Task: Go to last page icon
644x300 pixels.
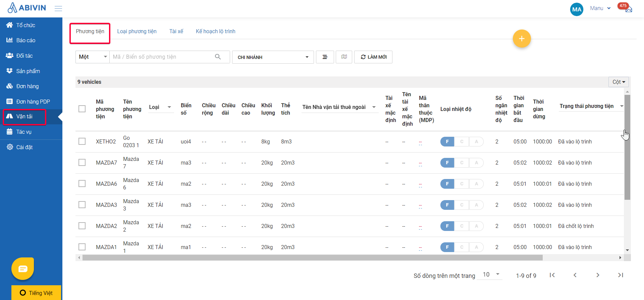Action: 621,275
